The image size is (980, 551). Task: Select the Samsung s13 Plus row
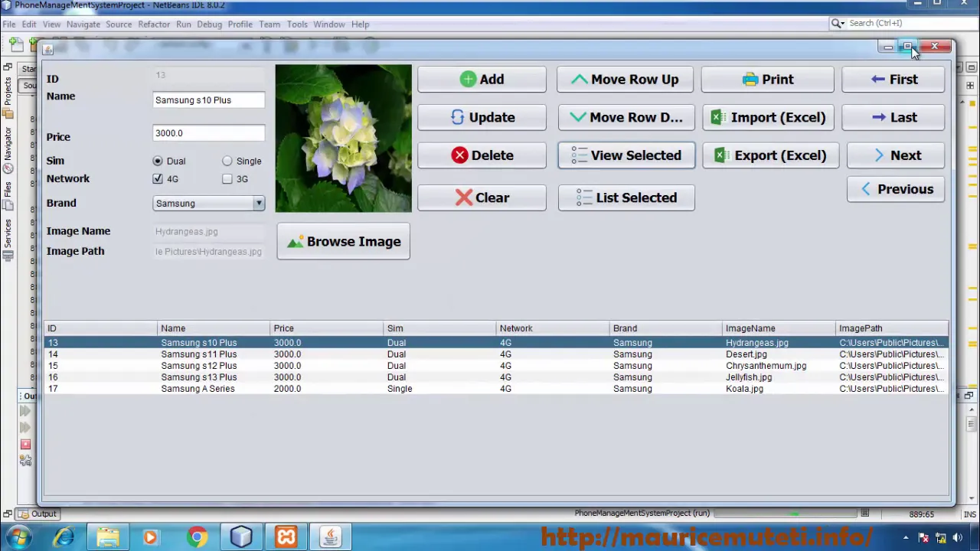tap(496, 377)
